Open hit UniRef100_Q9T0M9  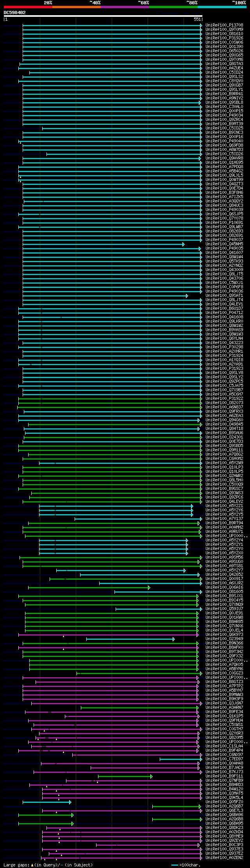tap(224, 30)
